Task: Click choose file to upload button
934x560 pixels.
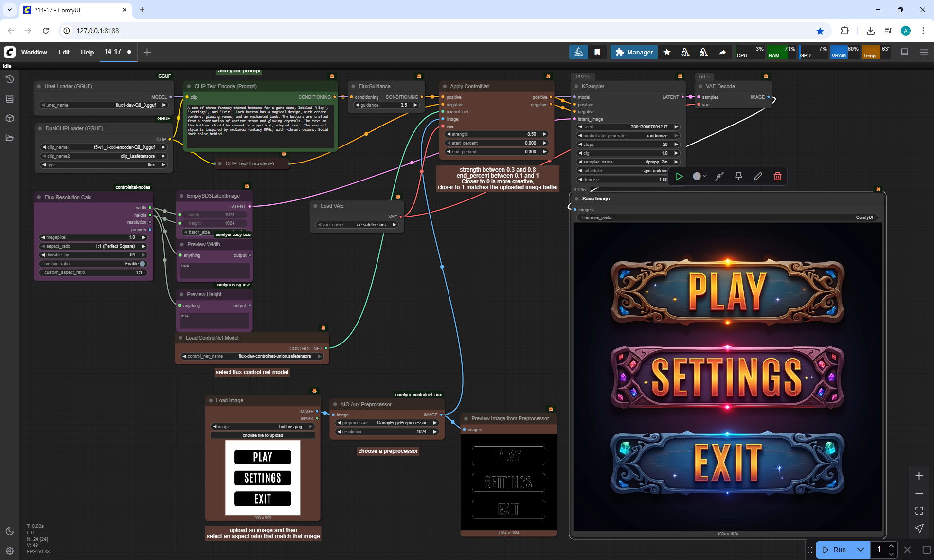Action: 263,435
